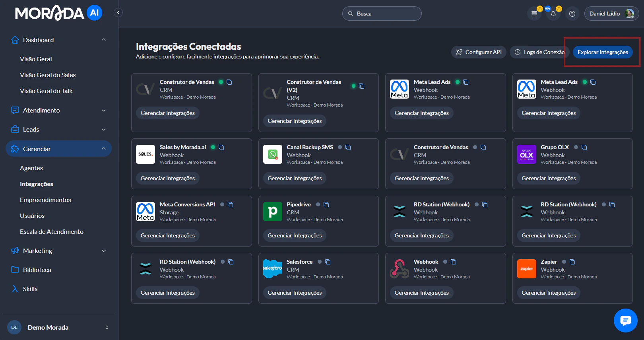Click copy icon beside Pipedrive
This screenshot has width=644, height=340.
tap(326, 204)
